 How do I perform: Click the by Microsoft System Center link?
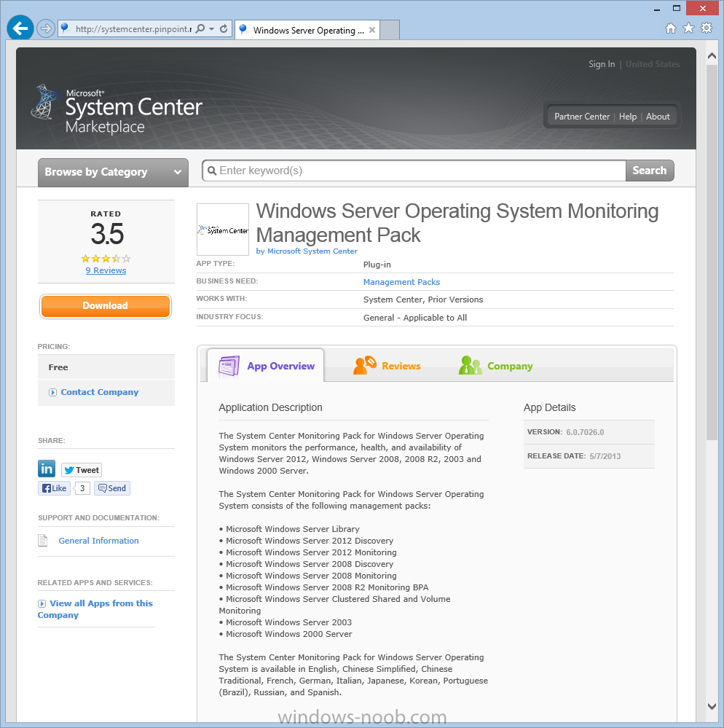(307, 251)
